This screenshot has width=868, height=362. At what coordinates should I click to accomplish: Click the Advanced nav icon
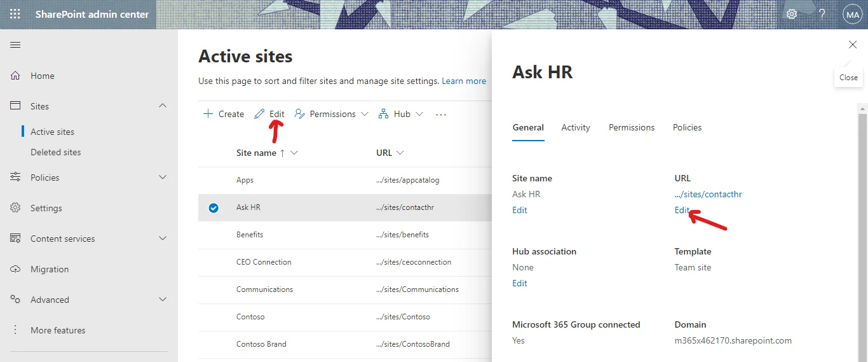[15, 300]
